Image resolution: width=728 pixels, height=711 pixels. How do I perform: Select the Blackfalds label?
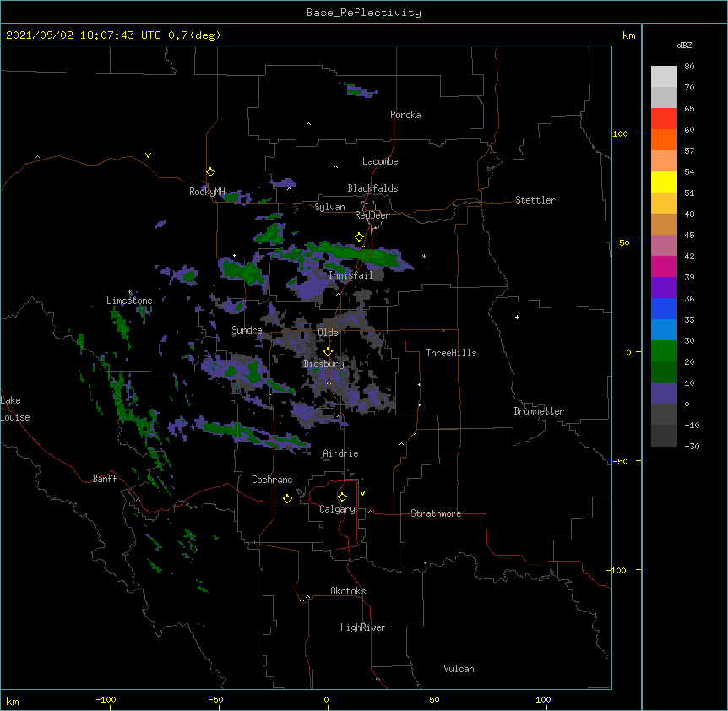(372, 188)
